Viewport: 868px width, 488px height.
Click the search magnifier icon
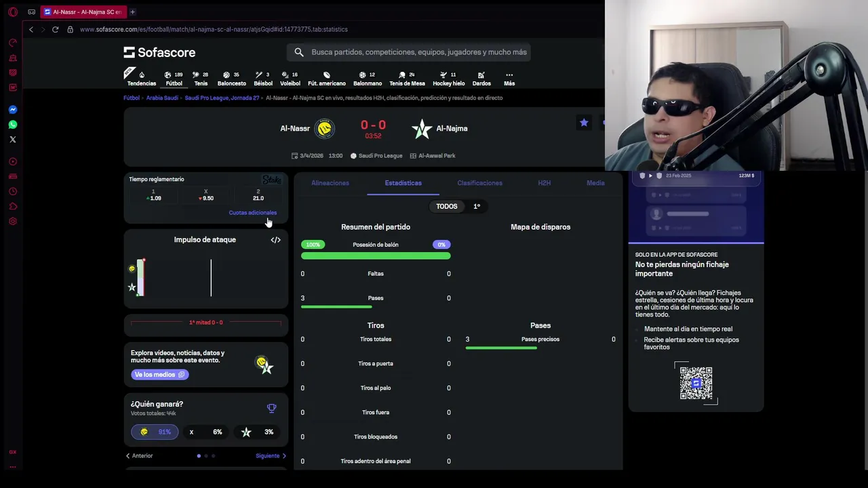(299, 52)
